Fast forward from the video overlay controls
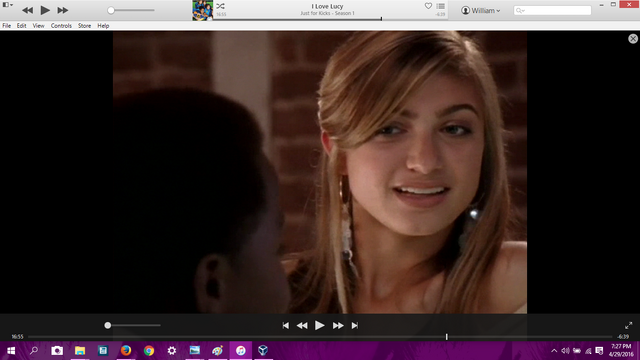 (x=338, y=325)
